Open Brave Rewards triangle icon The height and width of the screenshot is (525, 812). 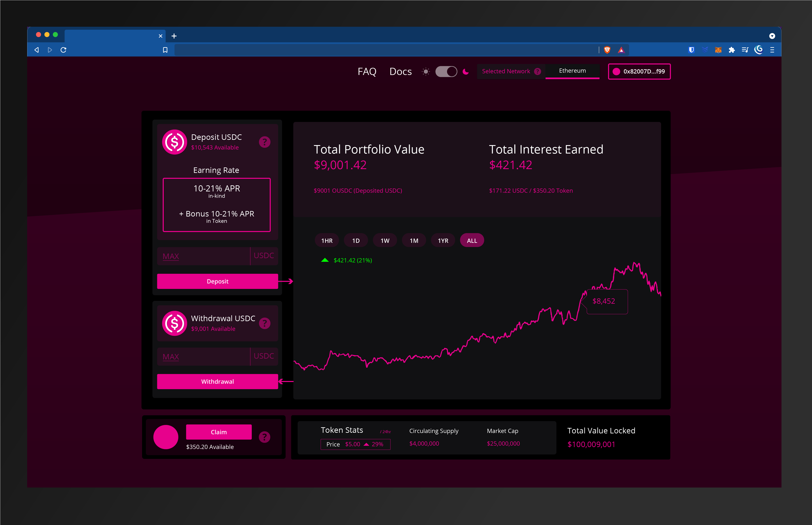point(621,50)
